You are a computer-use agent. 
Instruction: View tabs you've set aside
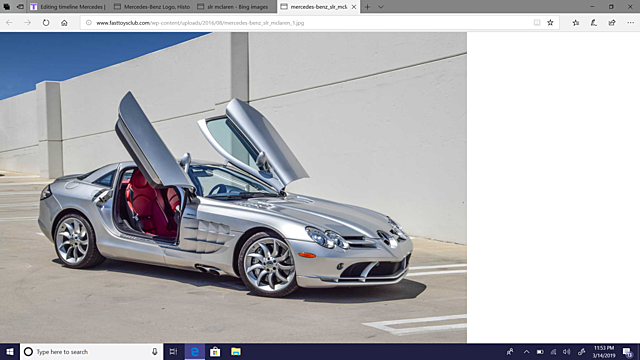7,7
